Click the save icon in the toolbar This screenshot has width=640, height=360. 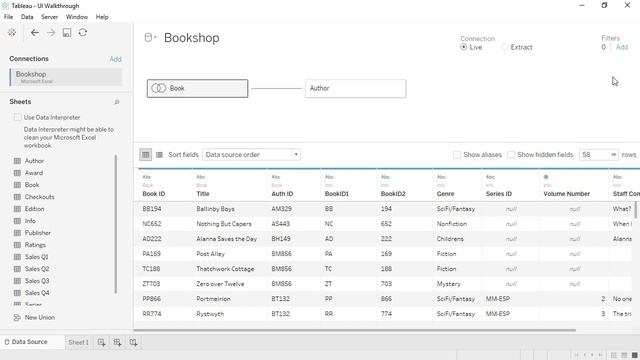(67, 33)
